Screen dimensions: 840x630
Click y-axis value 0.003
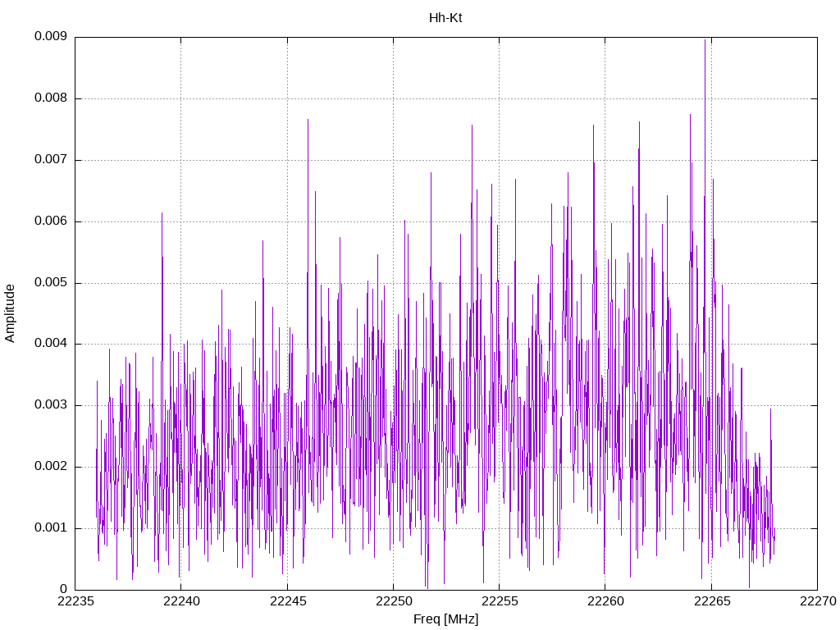(50, 405)
